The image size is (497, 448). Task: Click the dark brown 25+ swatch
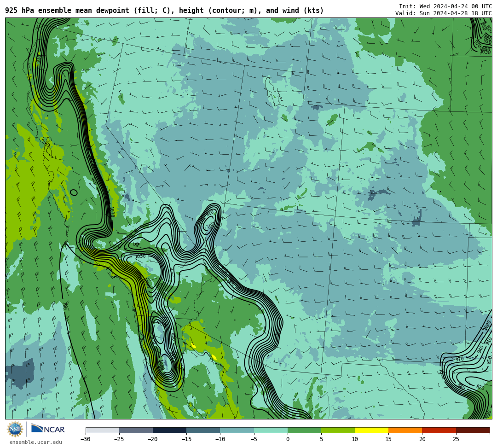[x=473, y=430]
